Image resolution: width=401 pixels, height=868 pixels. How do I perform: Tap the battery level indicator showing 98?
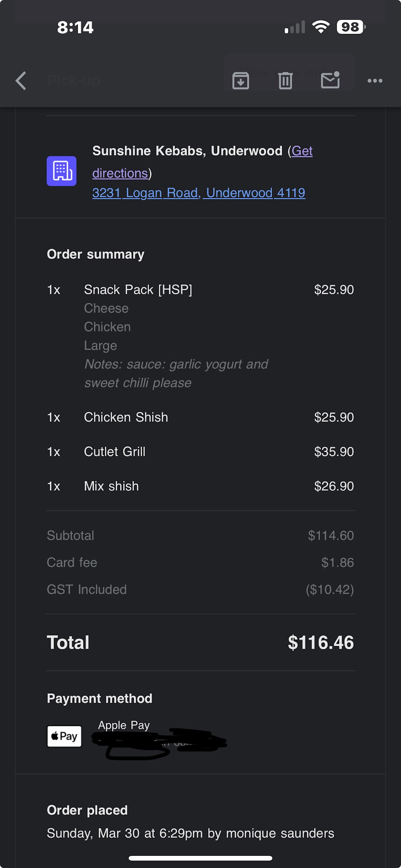(351, 27)
